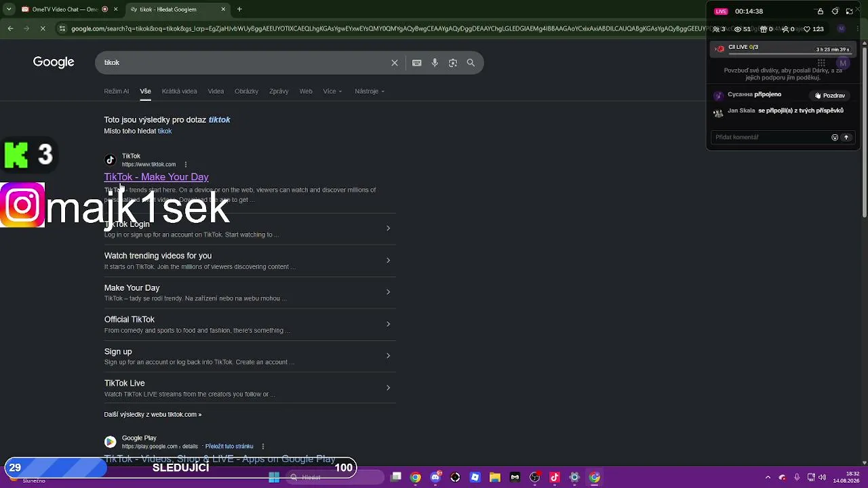Click the magnifier search button

[471, 63]
